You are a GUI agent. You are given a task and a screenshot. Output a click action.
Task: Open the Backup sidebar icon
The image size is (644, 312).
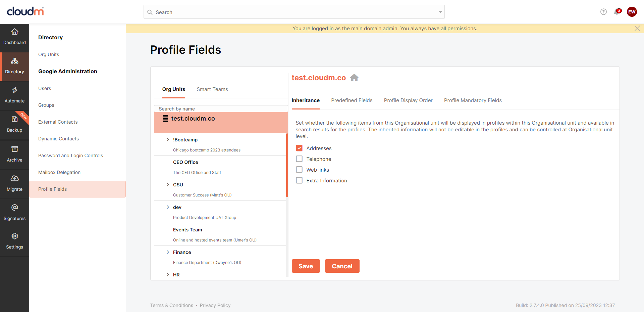point(14,119)
